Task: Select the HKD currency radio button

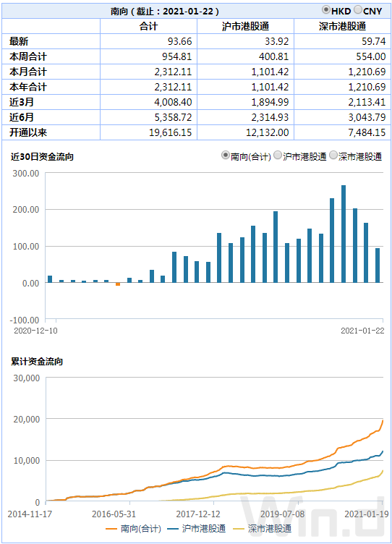Action: [325, 10]
